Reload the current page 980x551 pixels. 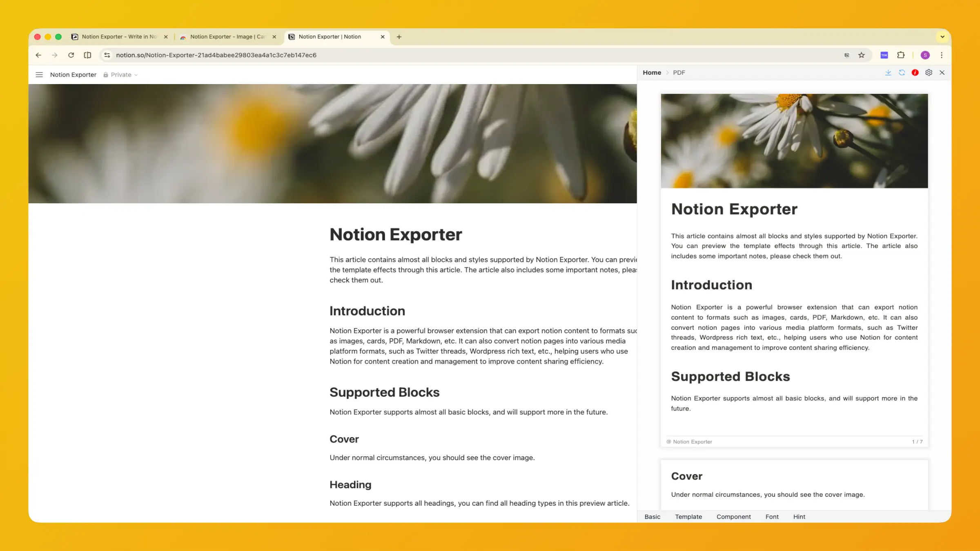point(71,55)
